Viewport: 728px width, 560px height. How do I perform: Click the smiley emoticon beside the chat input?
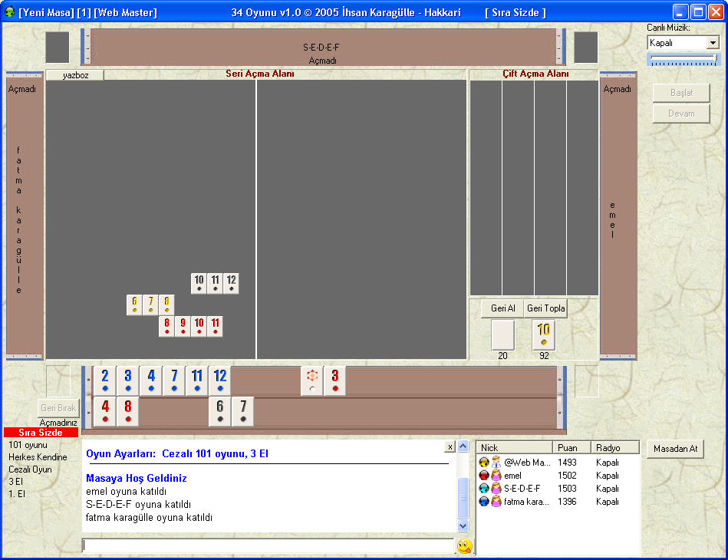click(x=463, y=545)
